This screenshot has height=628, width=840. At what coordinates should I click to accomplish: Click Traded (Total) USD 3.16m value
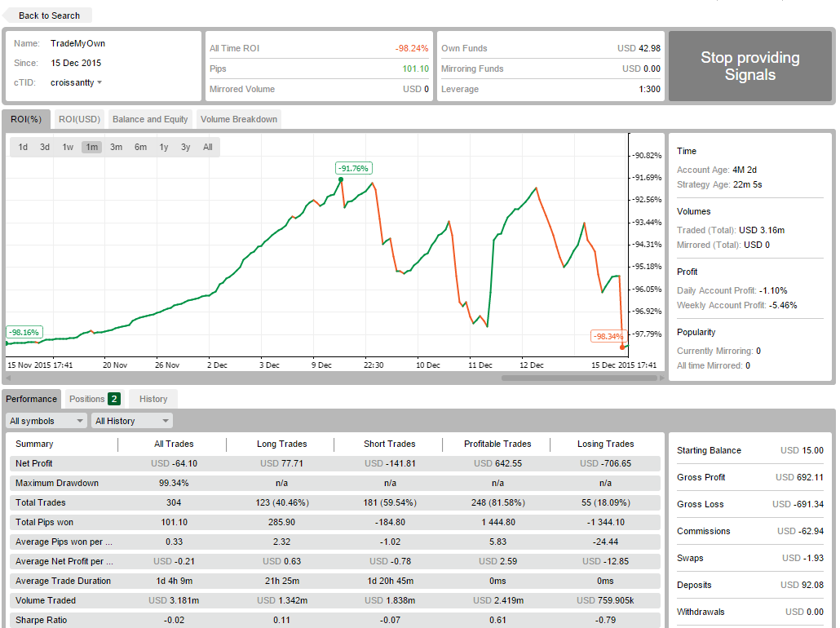pyautogui.click(x=761, y=230)
